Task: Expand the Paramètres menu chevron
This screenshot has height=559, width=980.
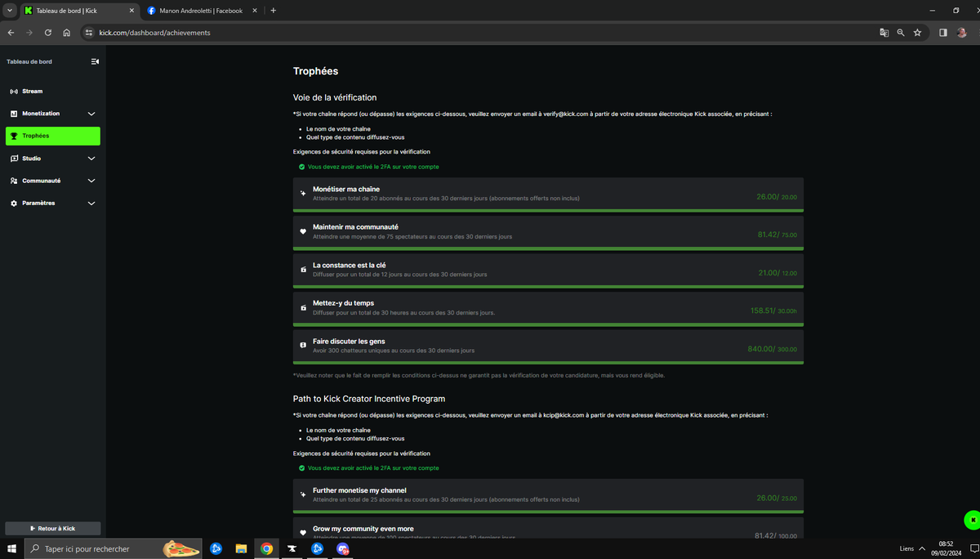Action: tap(91, 203)
